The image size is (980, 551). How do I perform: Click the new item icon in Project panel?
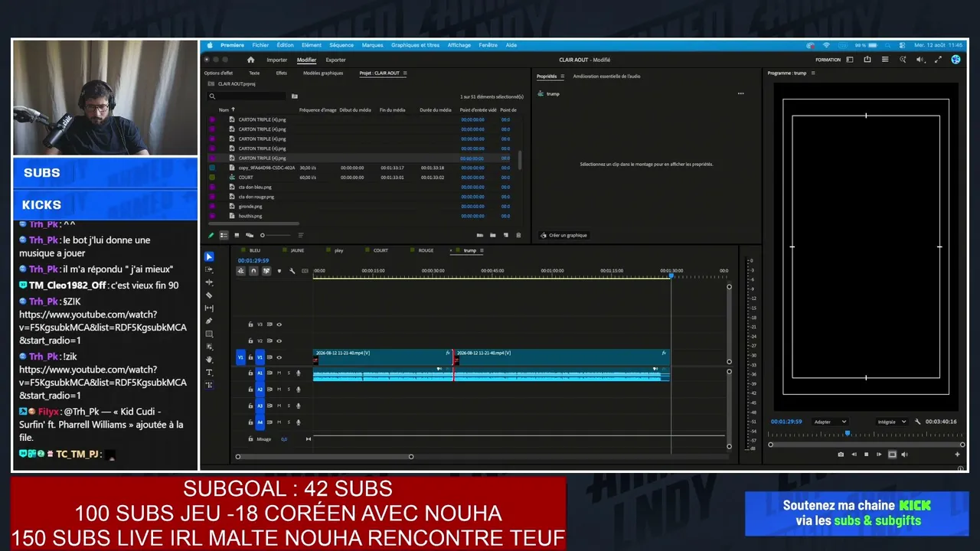click(505, 235)
